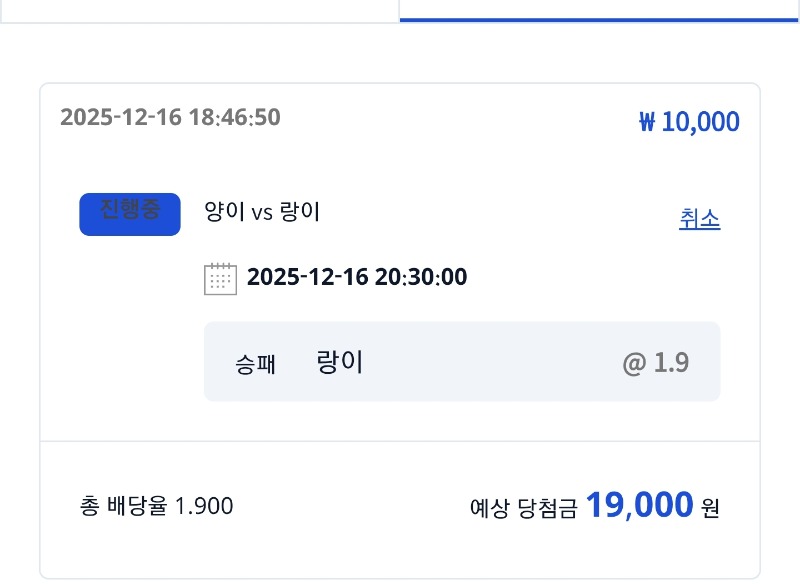
Task: Click the 총 배당율 1.900 total odds
Action: (156, 507)
